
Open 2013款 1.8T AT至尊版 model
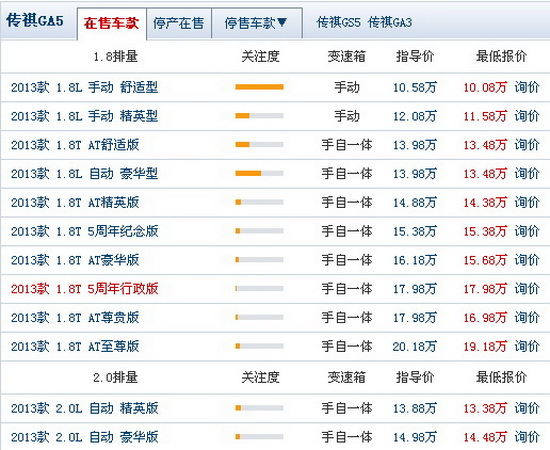click(x=75, y=347)
